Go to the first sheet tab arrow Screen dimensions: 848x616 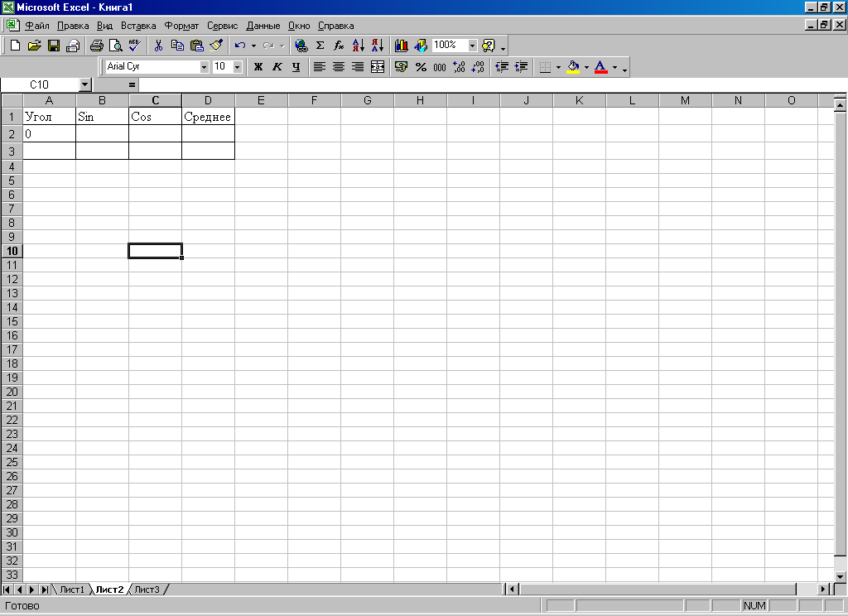7,590
